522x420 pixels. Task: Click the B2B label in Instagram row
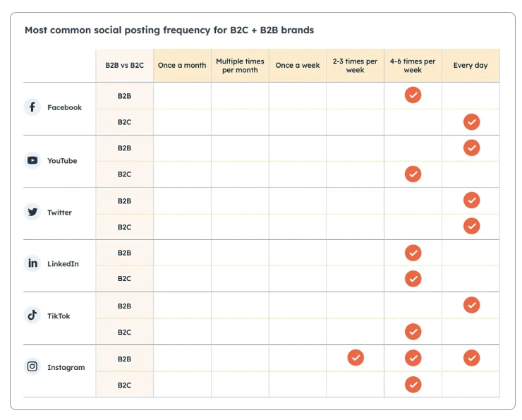pyautogui.click(x=125, y=359)
